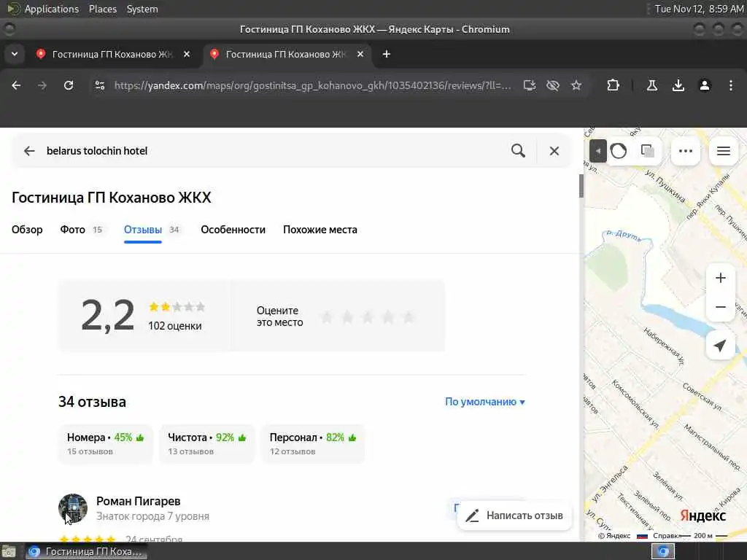Viewport: 747px width, 560px height.
Task: Click the Яндекс logo on the map
Action: (703, 516)
